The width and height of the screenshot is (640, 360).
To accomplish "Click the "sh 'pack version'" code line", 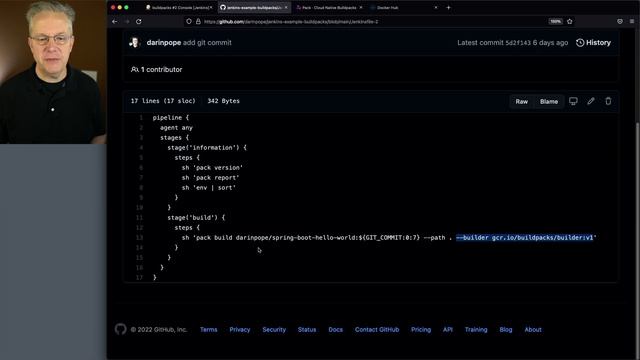I will (x=212, y=168).
